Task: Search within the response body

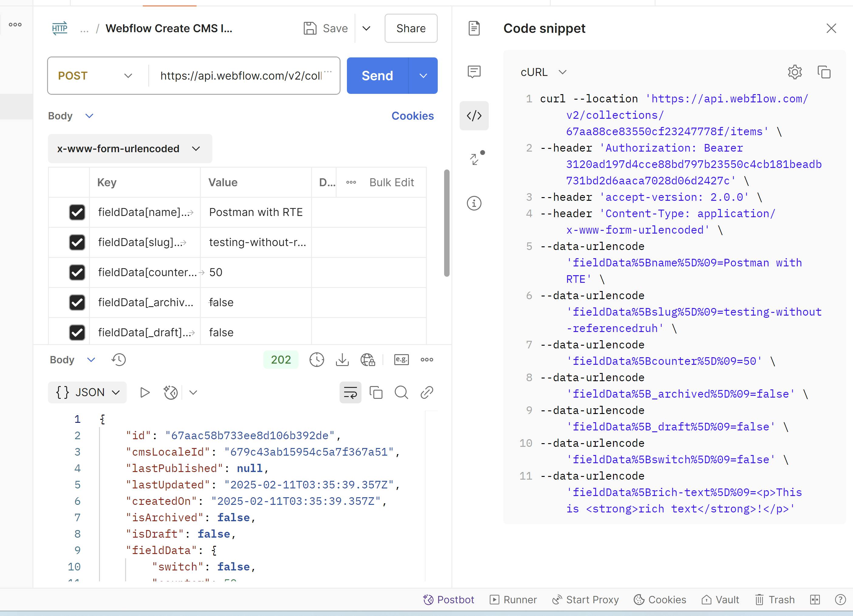Action: [401, 392]
